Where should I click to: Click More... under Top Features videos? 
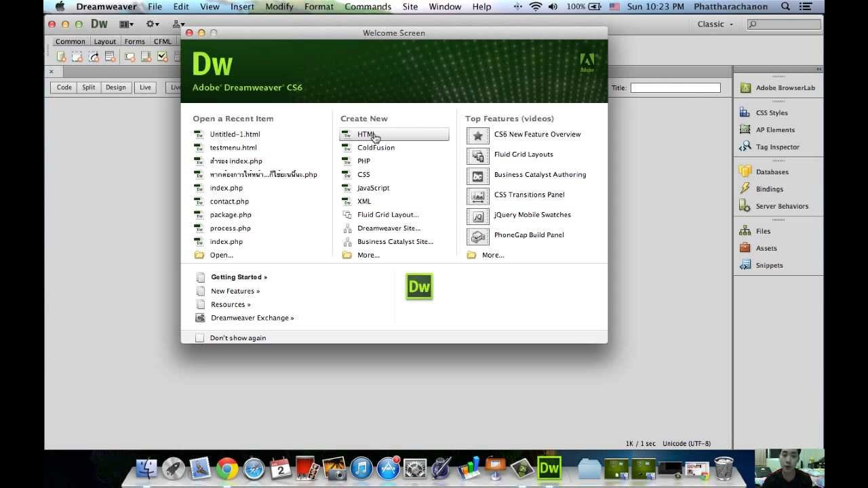[x=493, y=255]
